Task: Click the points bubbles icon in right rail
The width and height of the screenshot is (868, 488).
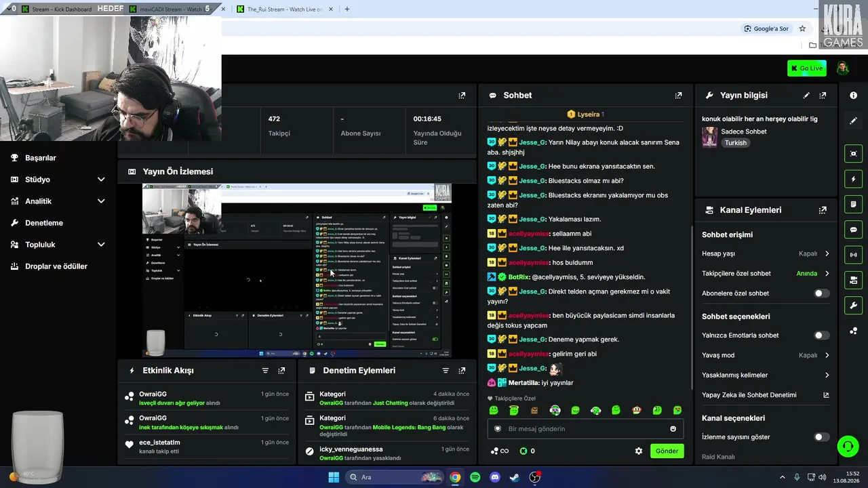Action: tap(853, 331)
